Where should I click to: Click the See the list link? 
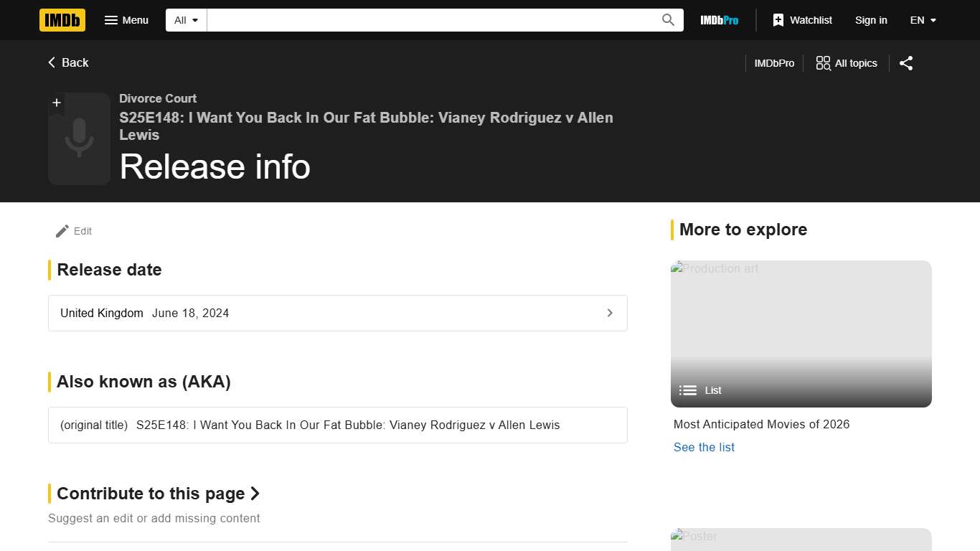[x=704, y=447]
